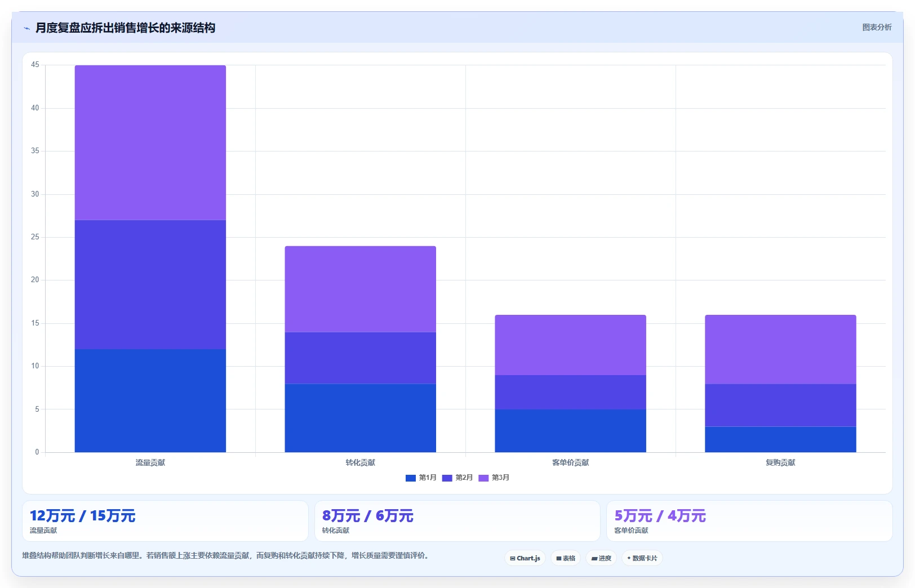Click the 表格 chip
915x588 pixels.
pos(566,558)
